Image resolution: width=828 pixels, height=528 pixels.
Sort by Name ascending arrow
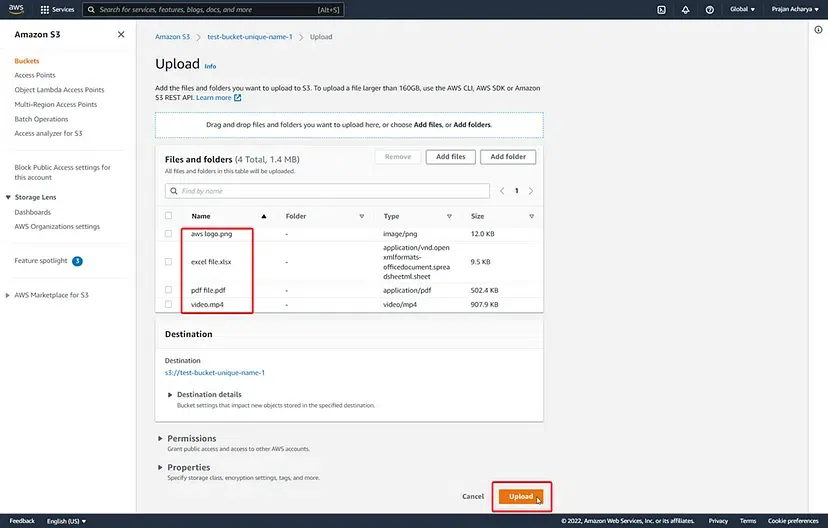point(264,216)
